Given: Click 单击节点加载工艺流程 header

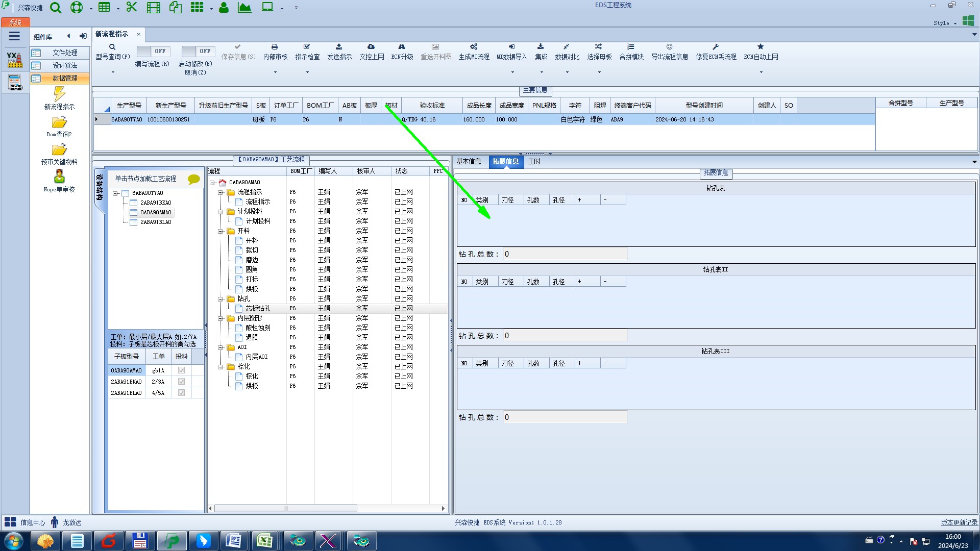Looking at the screenshot, I should coord(145,179).
